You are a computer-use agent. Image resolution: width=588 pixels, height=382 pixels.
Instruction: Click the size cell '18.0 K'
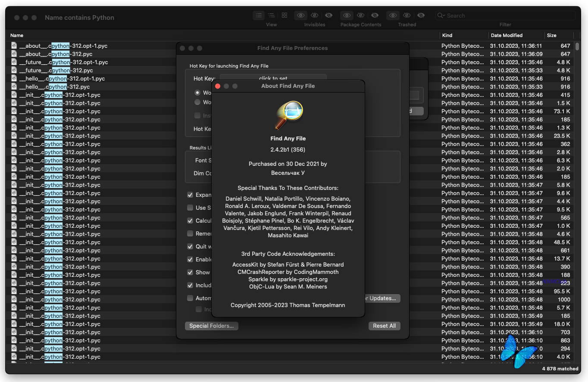pos(562,324)
